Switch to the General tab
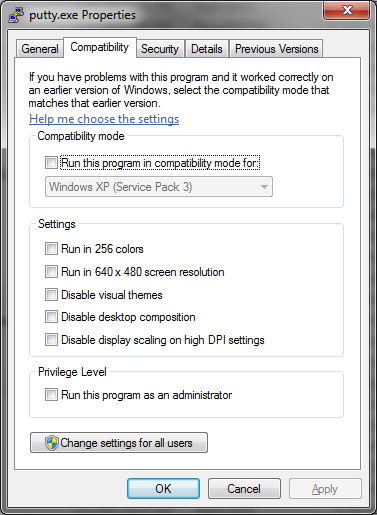This screenshot has width=377, height=515. coord(40,49)
